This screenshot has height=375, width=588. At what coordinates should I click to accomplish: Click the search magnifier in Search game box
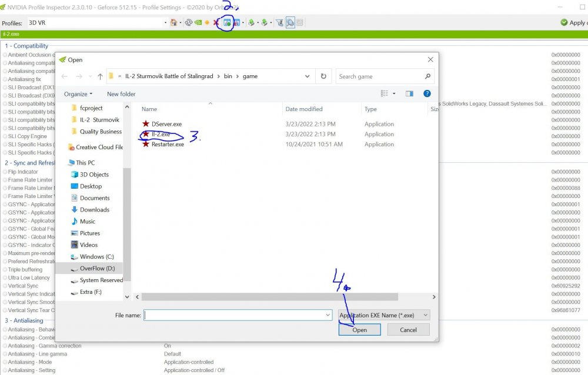click(427, 76)
